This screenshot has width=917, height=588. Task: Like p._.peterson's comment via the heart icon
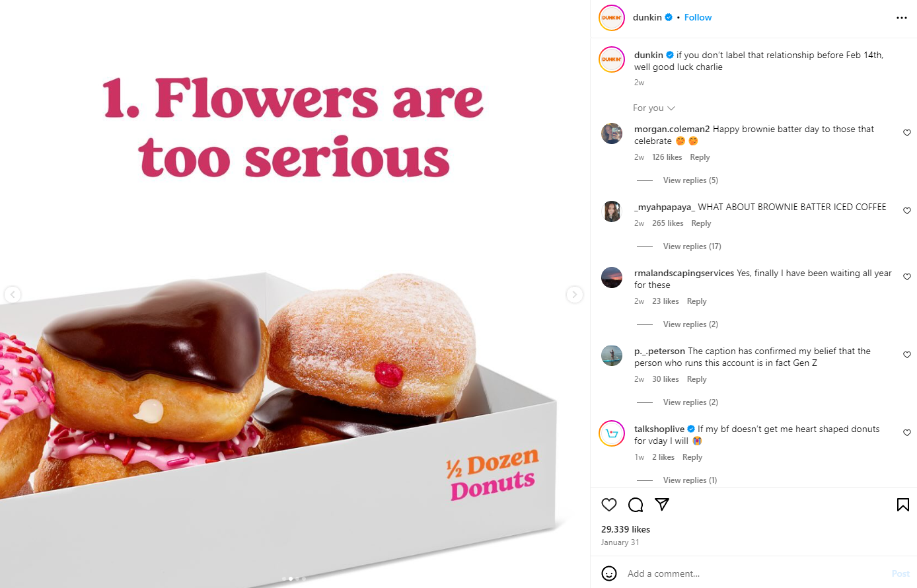(x=906, y=355)
